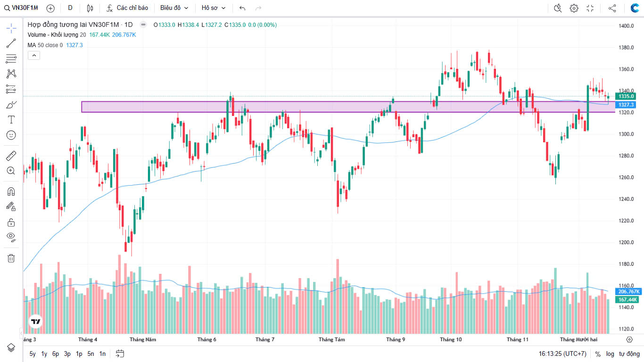Open chart settings gear
The width and height of the screenshot is (644, 362).
pyautogui.click(x=574, y=8)
